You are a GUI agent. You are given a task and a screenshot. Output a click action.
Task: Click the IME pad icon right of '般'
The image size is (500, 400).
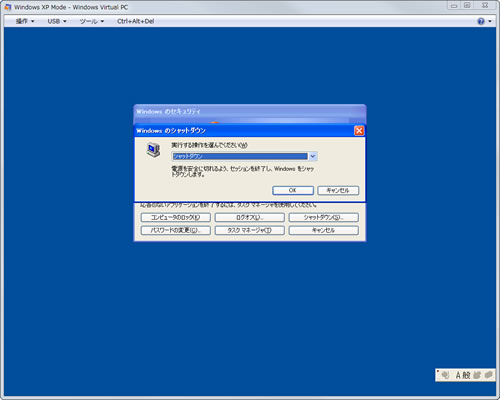pyautogui.click(x=477, y=375)
